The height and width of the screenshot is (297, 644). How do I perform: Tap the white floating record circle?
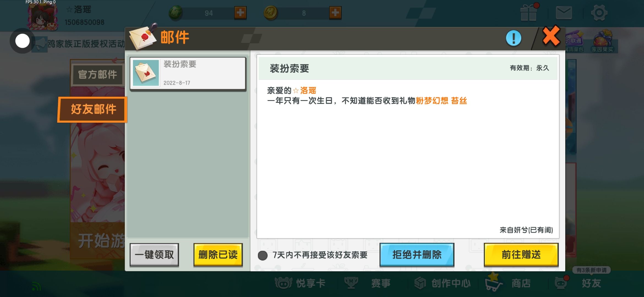pyautogui.click(x=22, y=41)
